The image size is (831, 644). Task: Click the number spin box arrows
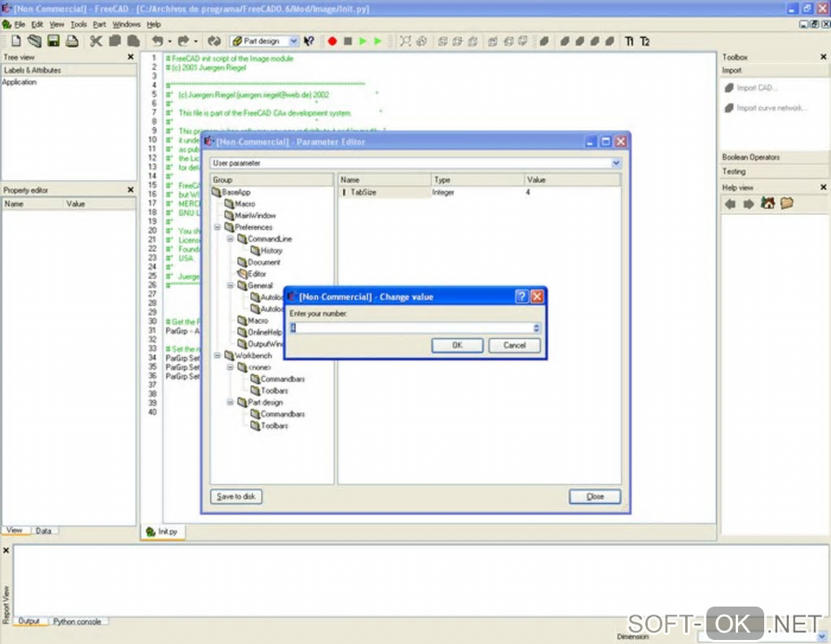coord(536,328)
